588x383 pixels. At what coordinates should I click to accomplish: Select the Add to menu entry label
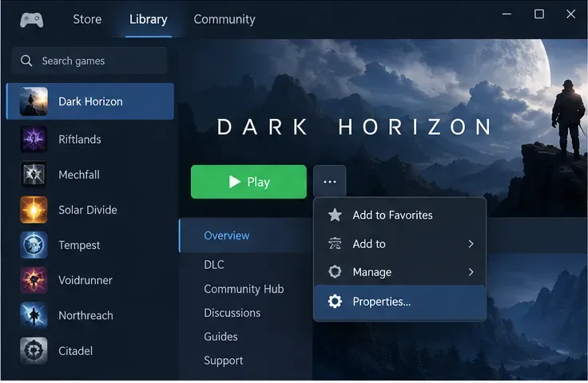click(369, 243)
